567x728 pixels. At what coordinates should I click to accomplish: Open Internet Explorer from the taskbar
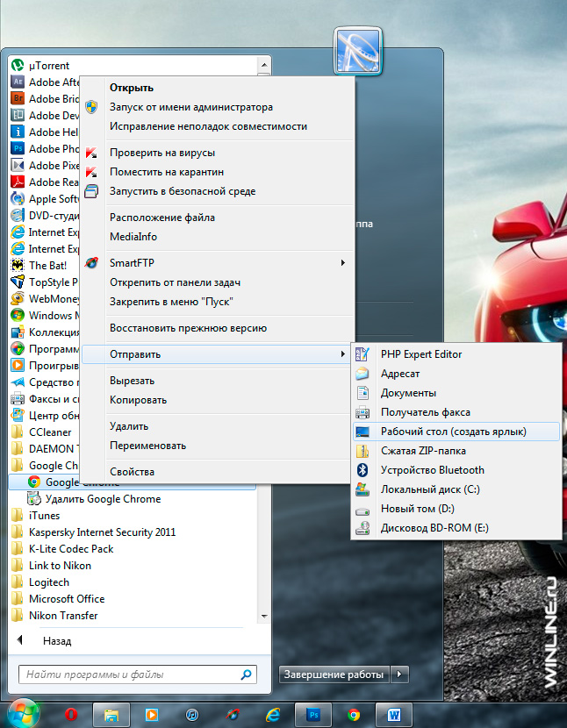(273, 714)
